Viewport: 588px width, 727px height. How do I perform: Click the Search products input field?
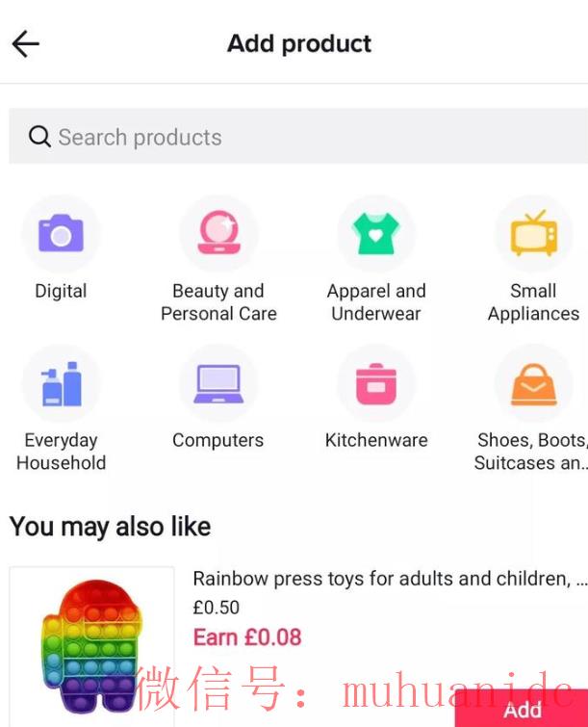[x=308, y=137]
